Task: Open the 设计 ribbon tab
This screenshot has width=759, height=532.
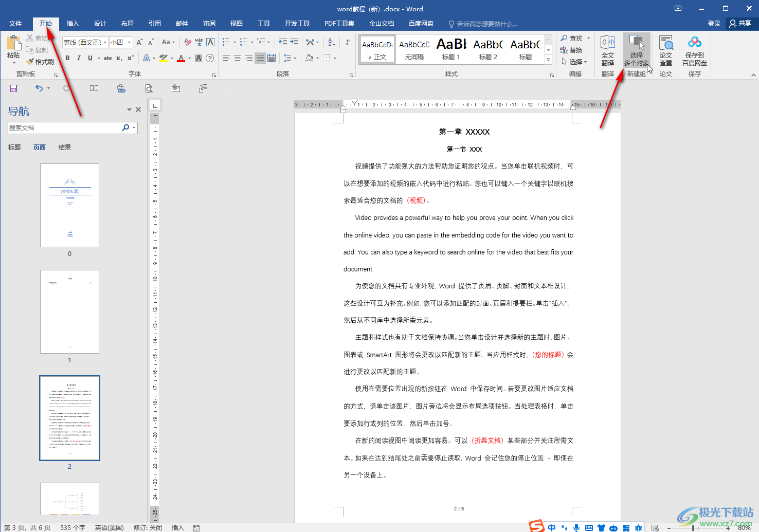Action: [x=100, y=24]
